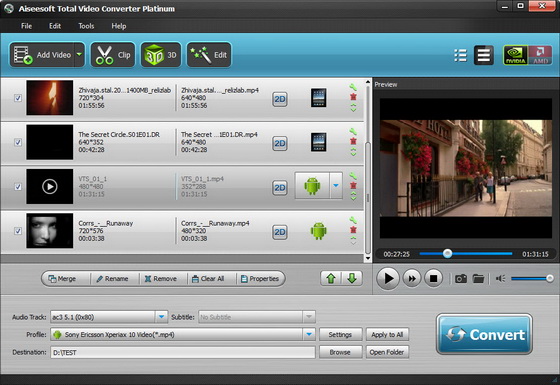Click iPad profile icon for Zhivaja.stal
Image resolution: width=560 pixels, height=385 pixels.
coord(318,98)
